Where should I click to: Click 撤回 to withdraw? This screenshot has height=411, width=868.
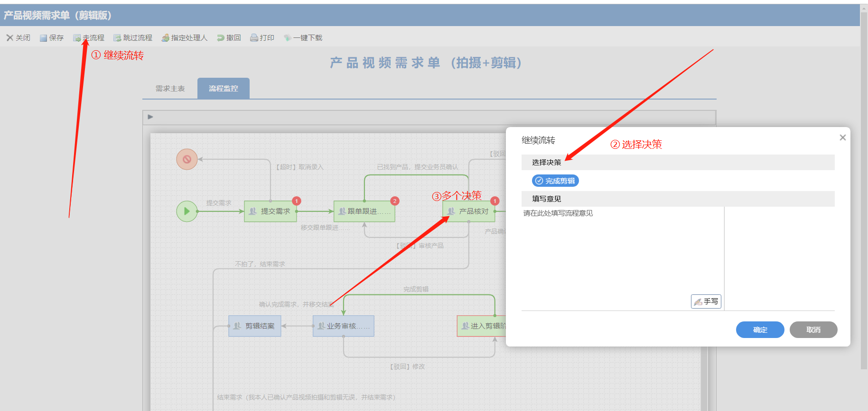click(229, 38)
